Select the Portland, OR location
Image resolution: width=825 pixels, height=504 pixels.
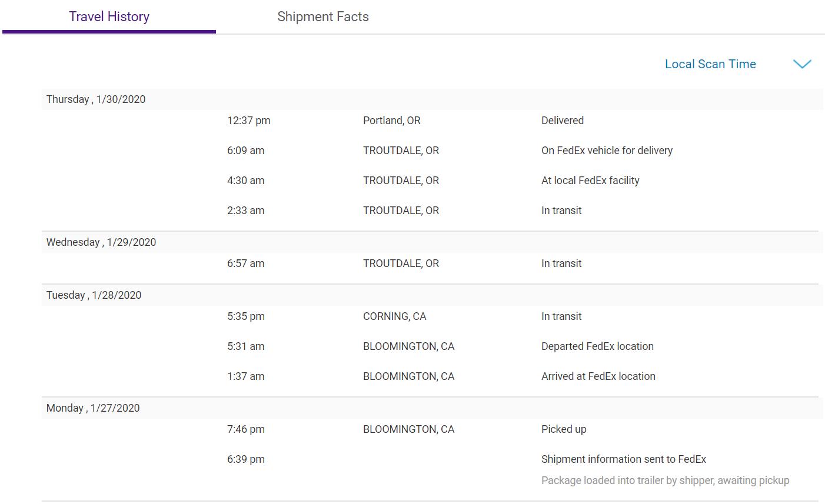392,121
